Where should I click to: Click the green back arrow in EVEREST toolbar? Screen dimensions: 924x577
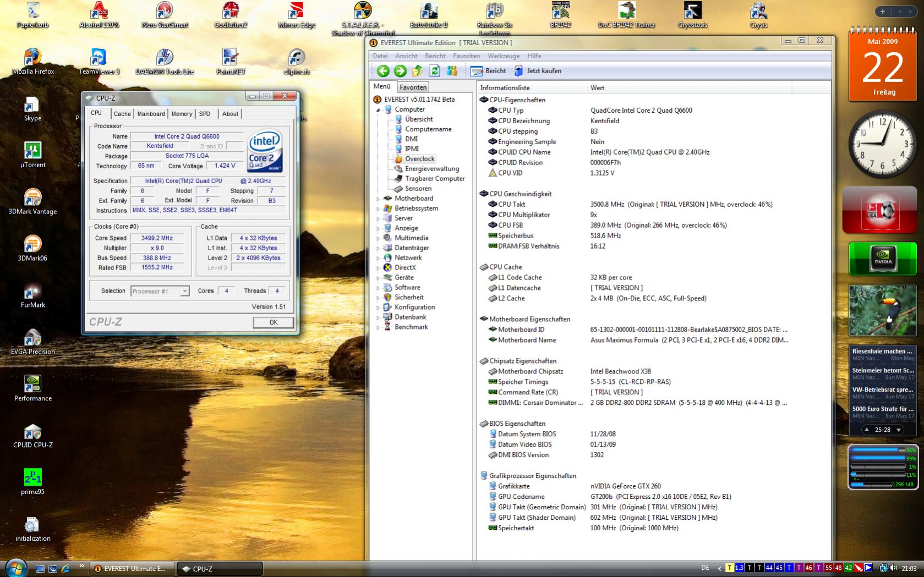tap(383, 71)
